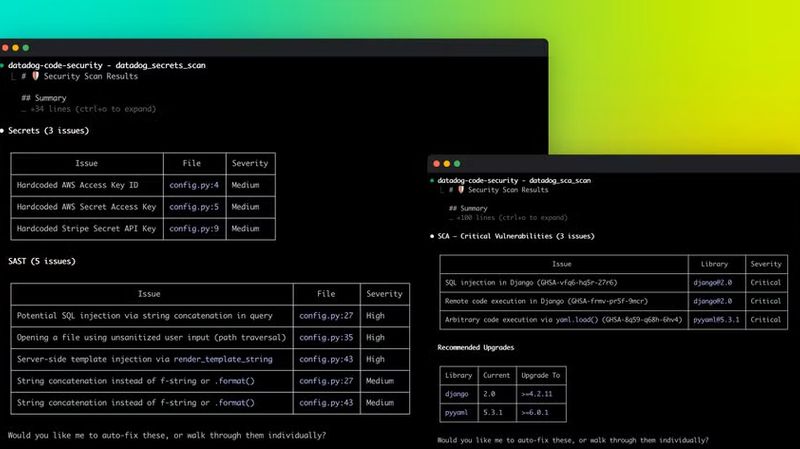Click red close button of sca scan window
800x449 pixels.
tap(436, 164)
